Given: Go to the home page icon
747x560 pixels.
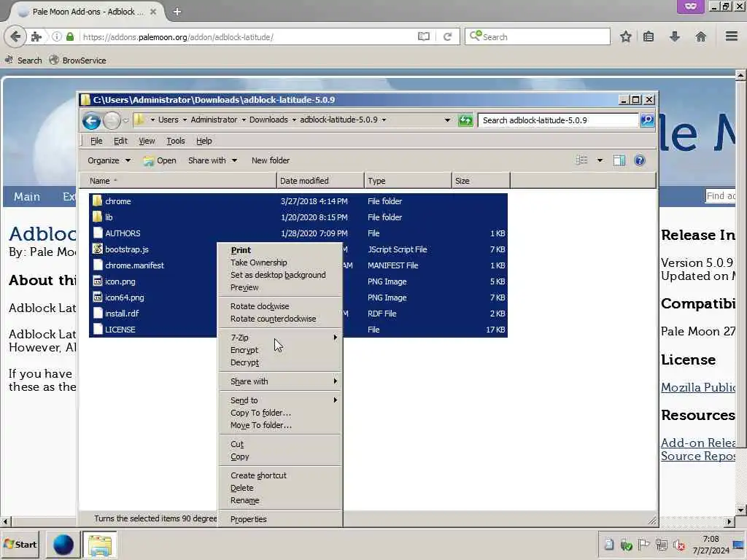Looking at the screenshot, I should (x=700, y=36).
